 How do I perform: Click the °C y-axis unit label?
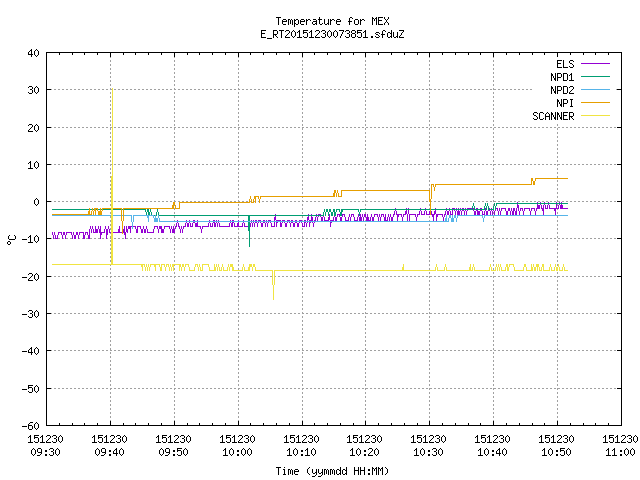tap(11, 239)
